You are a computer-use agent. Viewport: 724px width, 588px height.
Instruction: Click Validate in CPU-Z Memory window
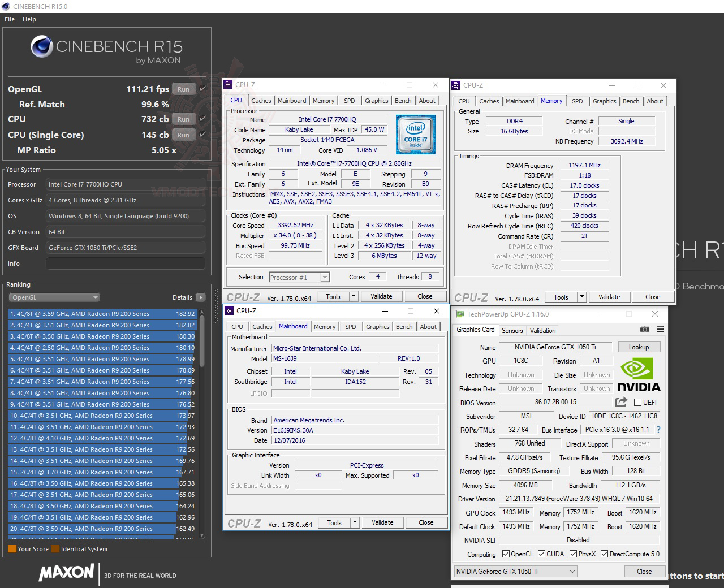[609, 297]
